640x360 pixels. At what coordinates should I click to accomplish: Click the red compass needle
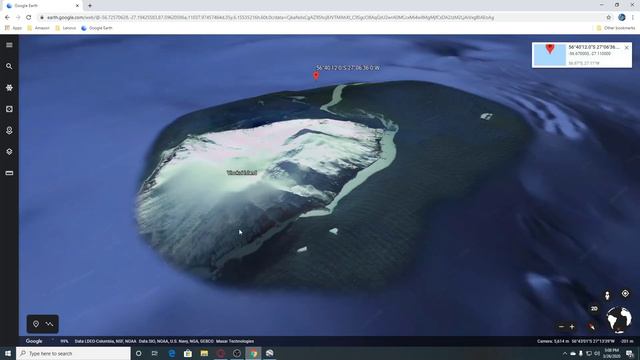591,326
